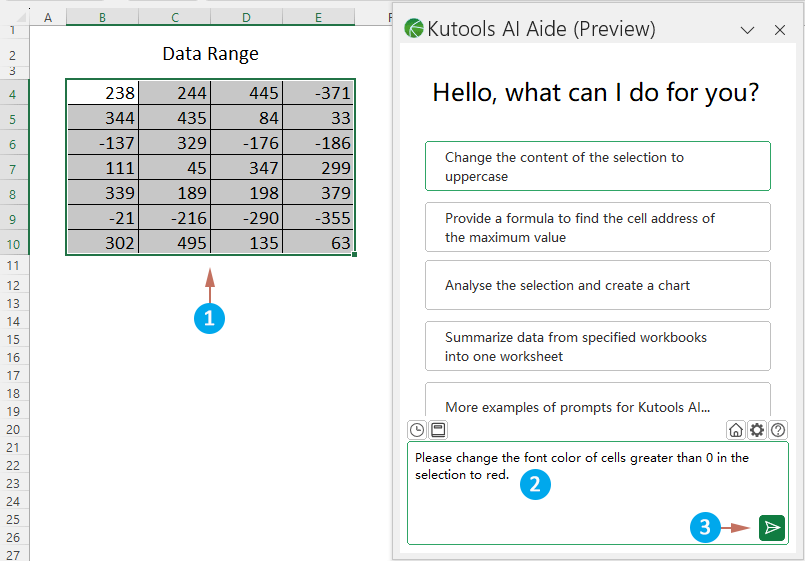Image resolution: width=805 pixels, height=561 pixels.
Task: Open the saved prompts book icon
Action: [x=437, y=430]
